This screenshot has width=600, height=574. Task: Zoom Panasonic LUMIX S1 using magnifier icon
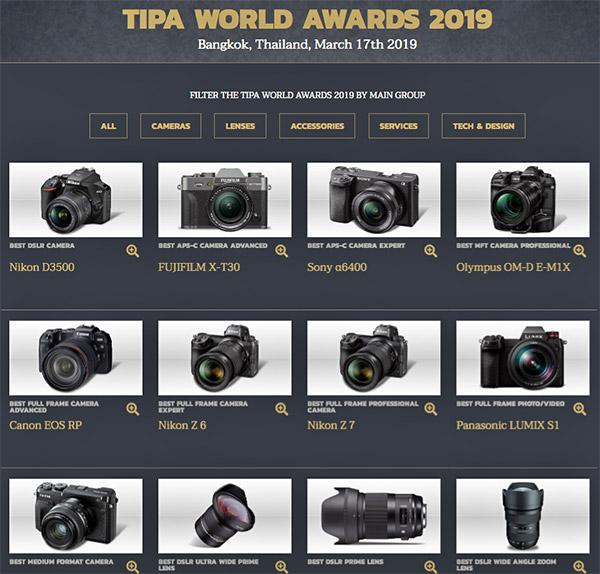[579, 409]
